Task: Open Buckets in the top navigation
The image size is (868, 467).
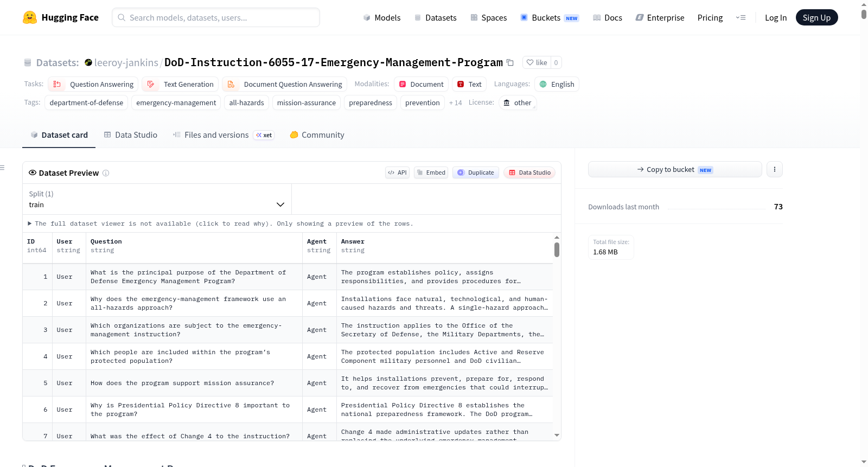Action: tap(550, 18)
